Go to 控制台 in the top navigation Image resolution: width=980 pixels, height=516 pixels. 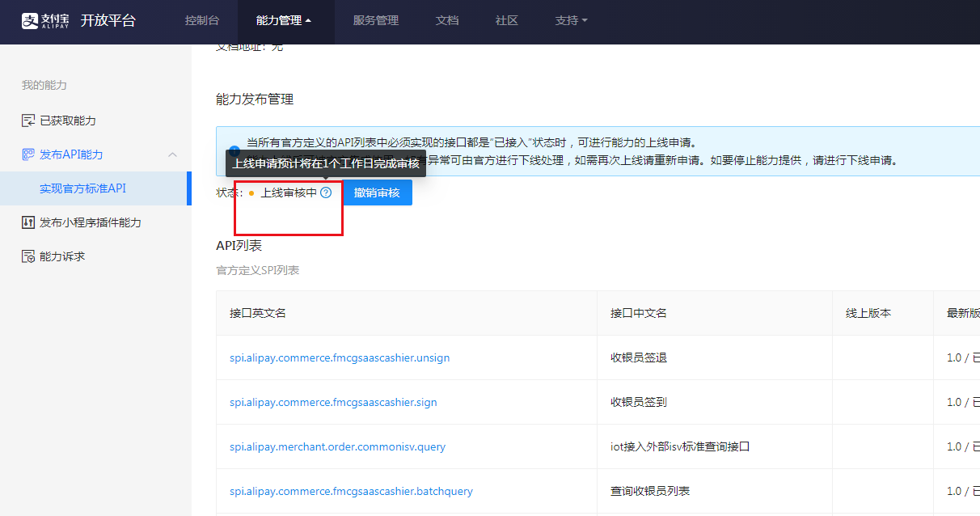pyautogui.click(x=201, y=21)
